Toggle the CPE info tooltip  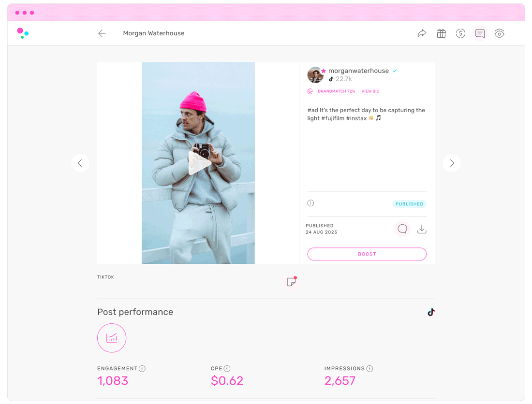pyautogui.click(x=227, y=368)
